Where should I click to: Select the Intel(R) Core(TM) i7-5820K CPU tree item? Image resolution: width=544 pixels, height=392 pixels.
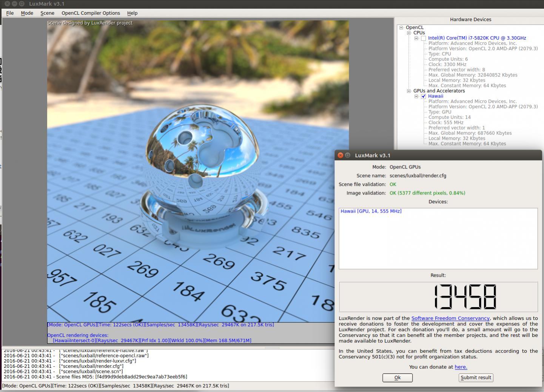477,38
